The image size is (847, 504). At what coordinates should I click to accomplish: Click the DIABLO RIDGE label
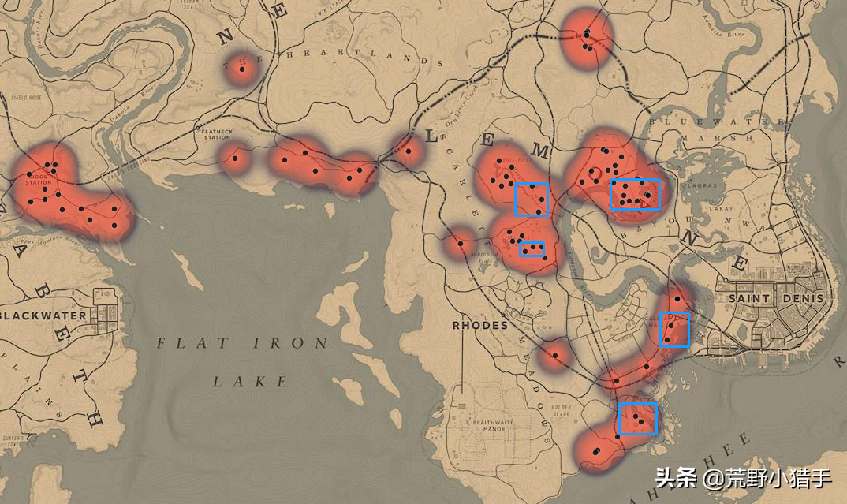pos(27,98)
